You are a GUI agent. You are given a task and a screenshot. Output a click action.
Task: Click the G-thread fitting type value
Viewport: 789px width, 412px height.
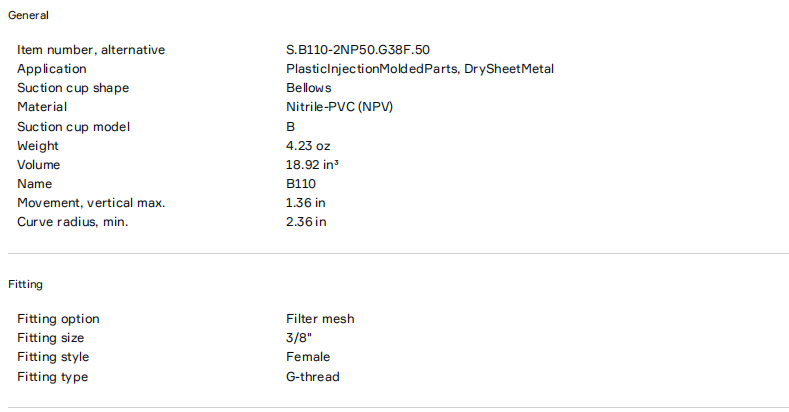point(313,377)
